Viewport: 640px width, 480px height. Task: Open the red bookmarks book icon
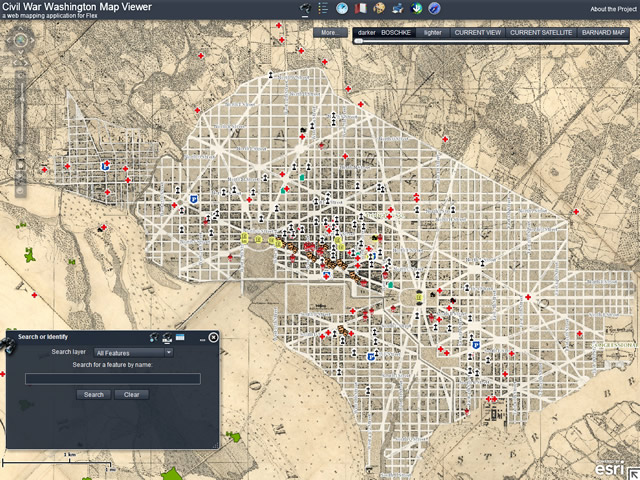[363, 8]
